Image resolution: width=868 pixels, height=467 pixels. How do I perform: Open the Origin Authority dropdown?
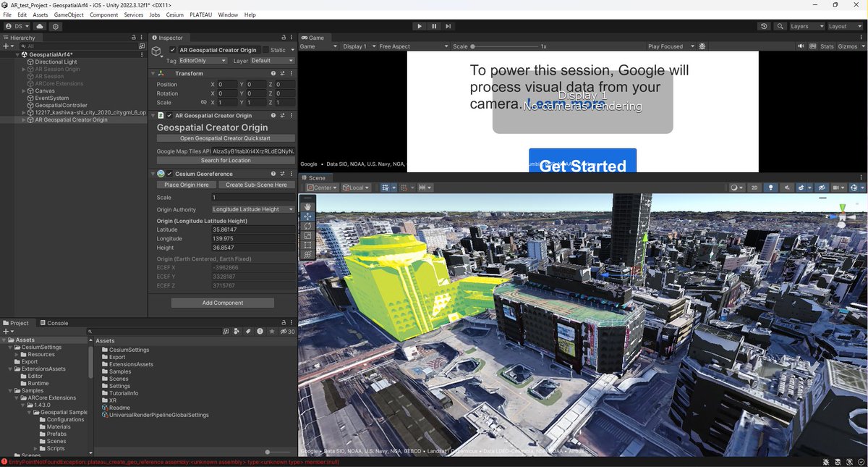(x=252, y=209)
